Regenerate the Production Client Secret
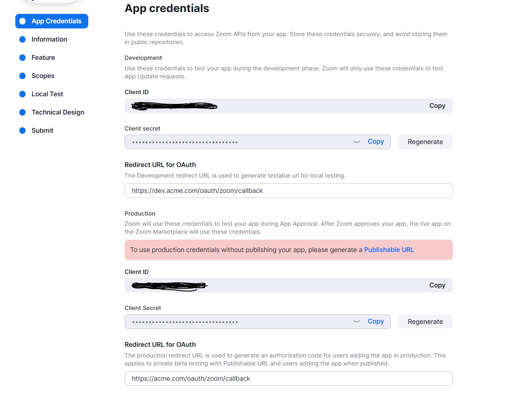This screenshot has height=399, width=532. (425, 322)
